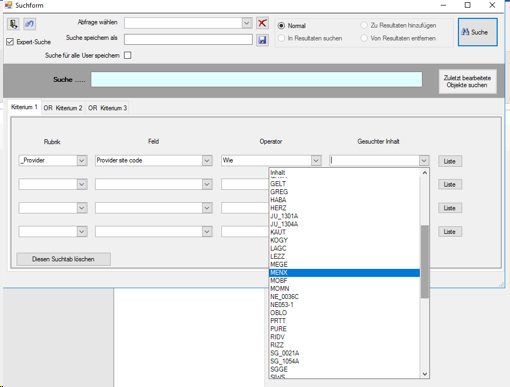The image size is (510, 387).
Task: Open the fourth row Feld dropdown
Action: click(207, 232)
